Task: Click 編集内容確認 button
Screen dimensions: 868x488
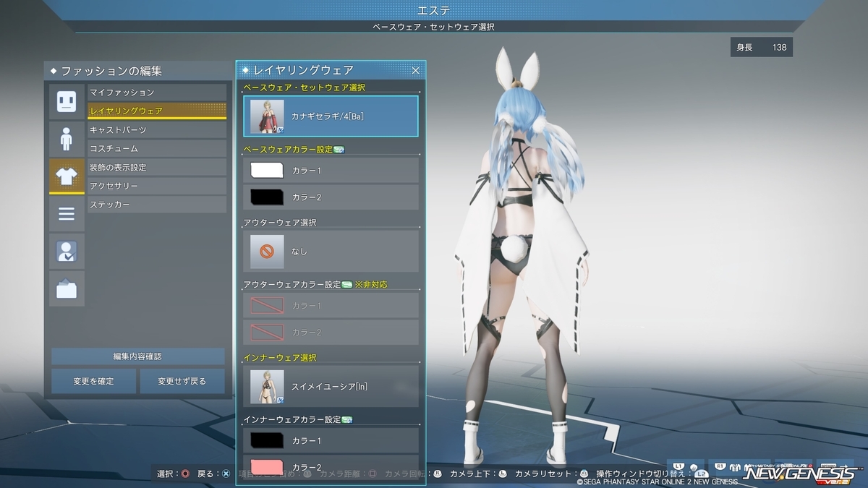Action: tap(137, 356)
